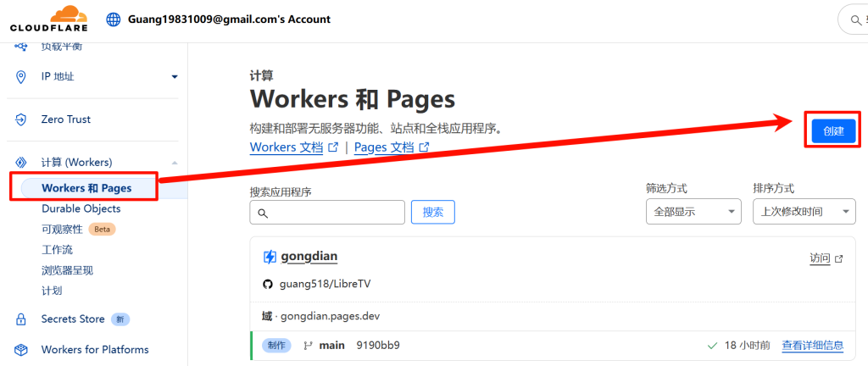
Task: Click guang518/LibreTV repository text
Action: click(x=325, y=284)
